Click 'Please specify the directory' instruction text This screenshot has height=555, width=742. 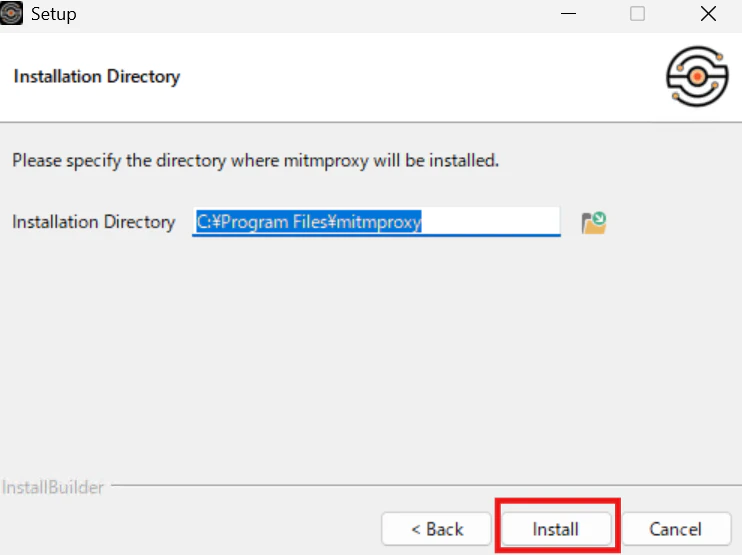coord(256,161)
